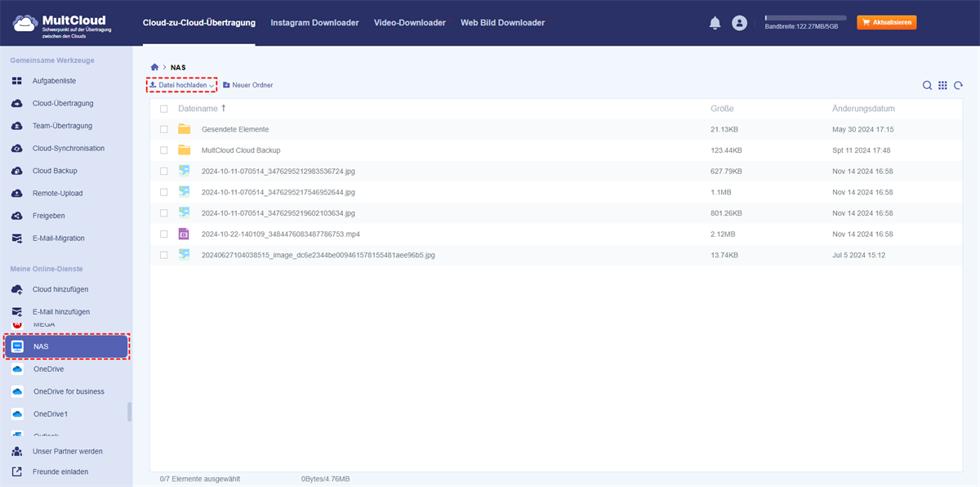Click the sidebar cloud list scrollbar
Image resolution: width=980 pixels, height=487 pixels.
pos(129,412)
